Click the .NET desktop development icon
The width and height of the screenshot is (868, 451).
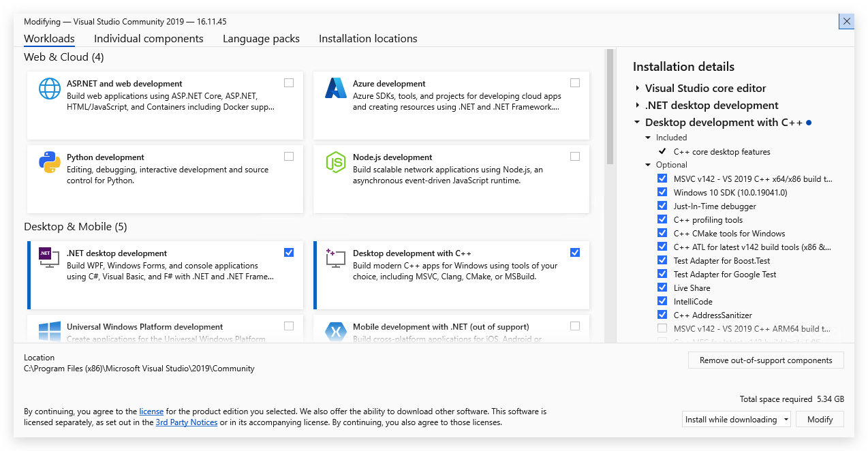point(50,258)
